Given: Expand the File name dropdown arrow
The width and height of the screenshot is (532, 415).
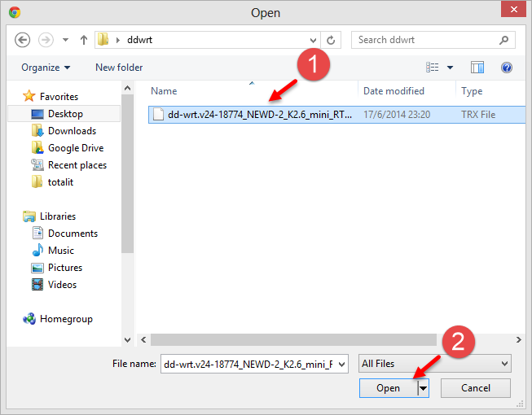Looking at the screenshot, I should (x=342, y=365).
